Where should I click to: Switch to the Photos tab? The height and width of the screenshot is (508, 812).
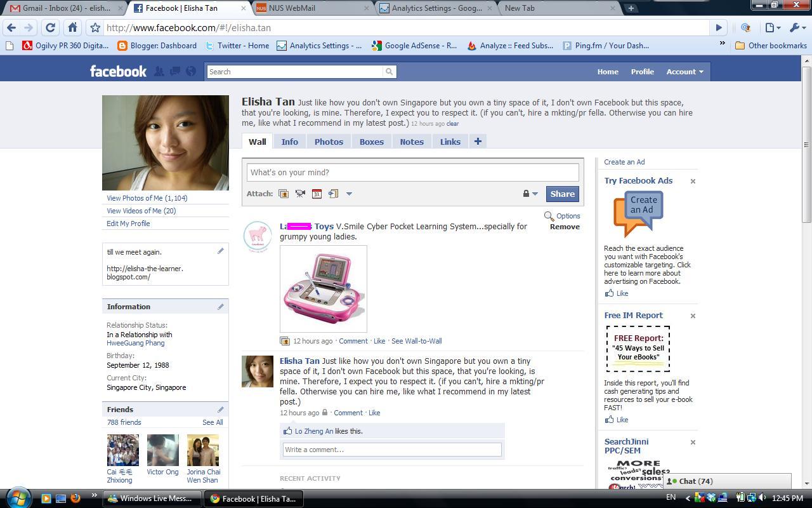coord(329,142)
